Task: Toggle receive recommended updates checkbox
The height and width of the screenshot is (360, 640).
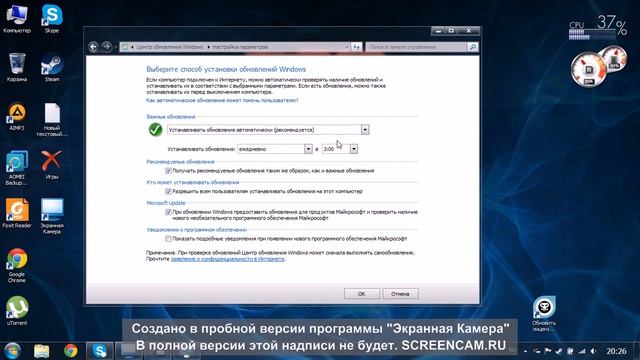Action: click(x=168, y=171)
